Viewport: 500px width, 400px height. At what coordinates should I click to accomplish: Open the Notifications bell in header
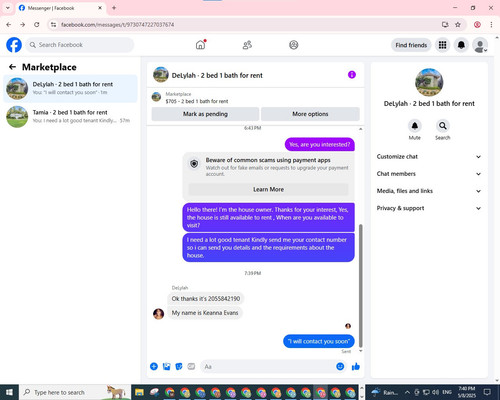tap(461, 45)
